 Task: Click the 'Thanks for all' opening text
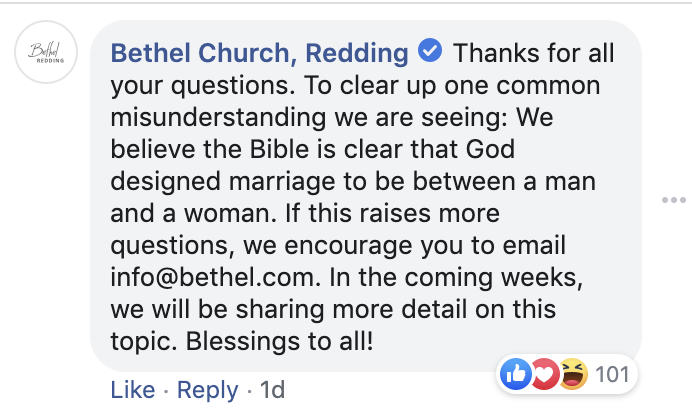point(534,53)
